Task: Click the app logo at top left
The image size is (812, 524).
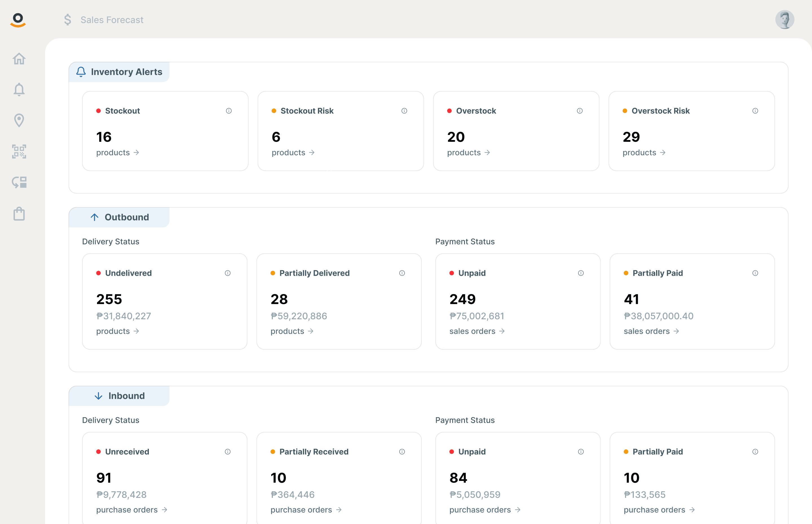Action: pos(18,20)
